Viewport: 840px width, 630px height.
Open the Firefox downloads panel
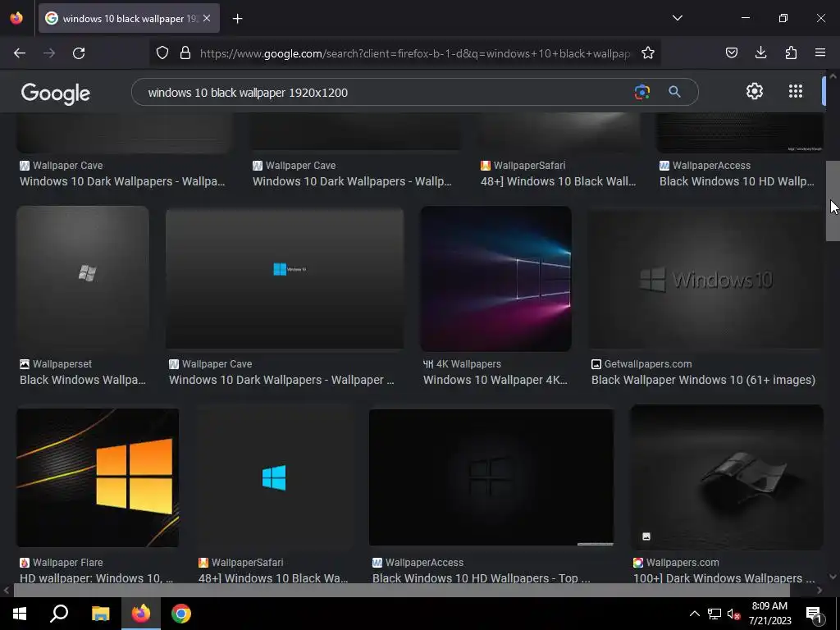click(x=760, y=52)
